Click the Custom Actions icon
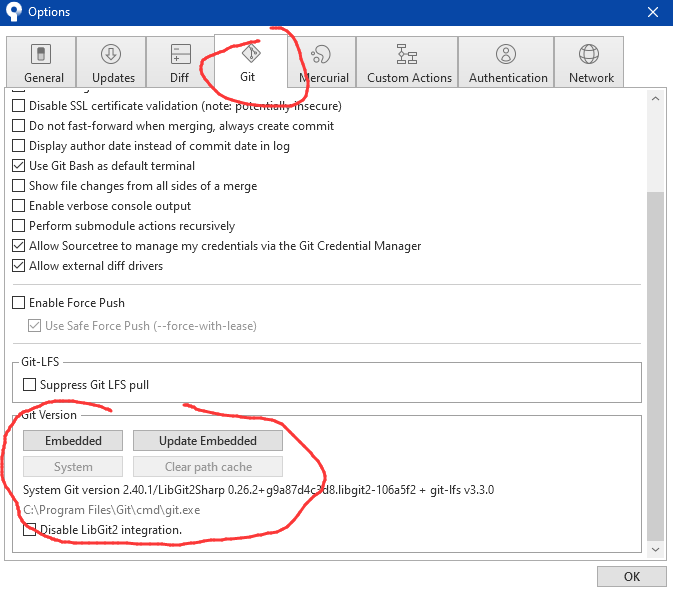Image resolution: width=673 pixels, height=593 pixels. pyautogui.click(x=406, y=54)
